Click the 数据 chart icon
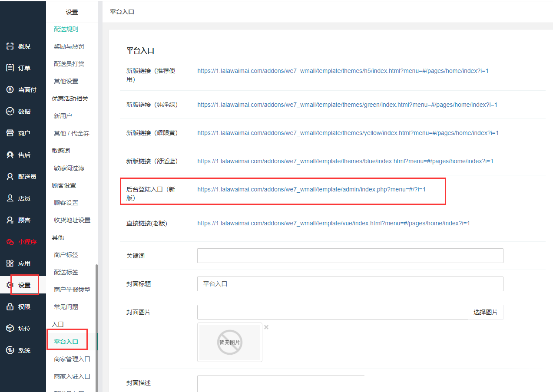This screenshot has height=392, width=553. pos(10,112)
